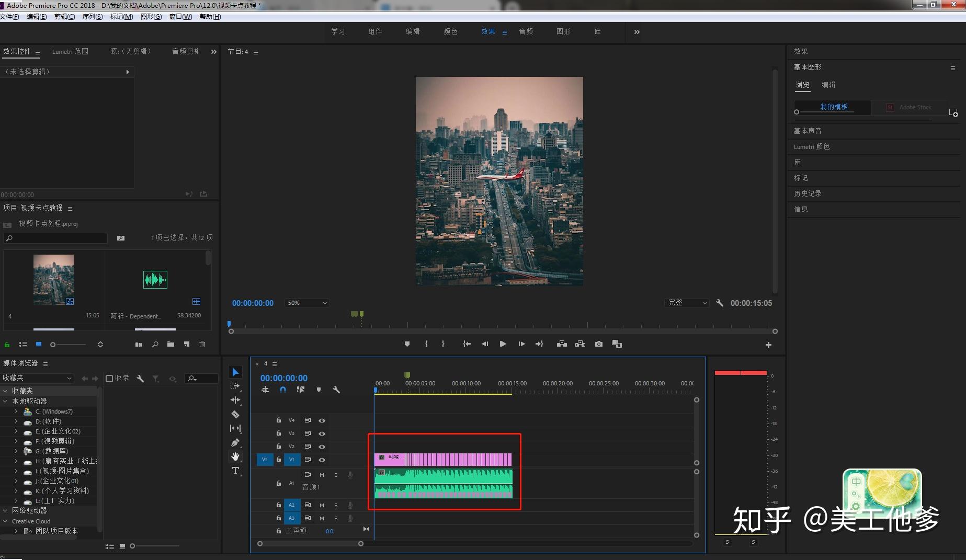Click the 6.jpg clip on track V1
966x560 pixels.
coord(389,459)
